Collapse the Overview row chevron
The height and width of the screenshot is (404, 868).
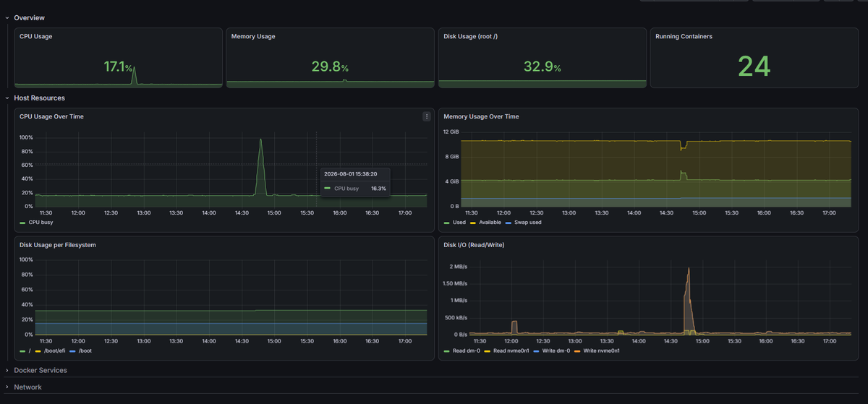click(7, 17)
